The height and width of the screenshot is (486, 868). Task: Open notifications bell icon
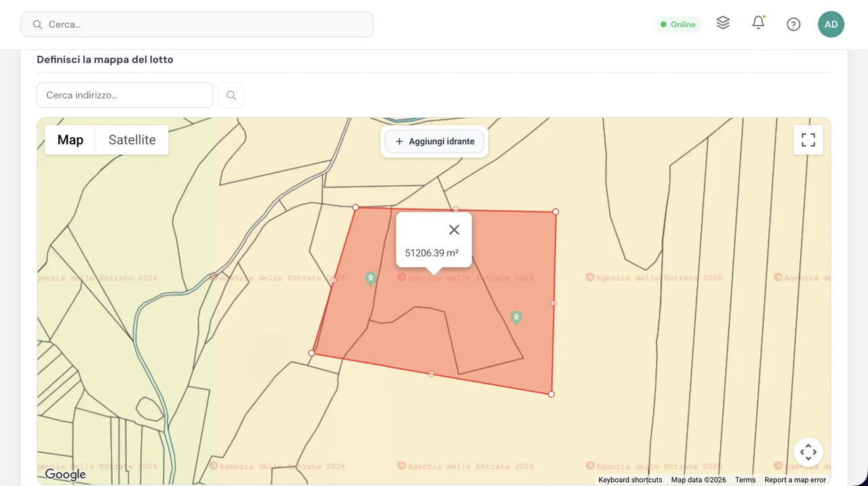click(x=758, y=23)
